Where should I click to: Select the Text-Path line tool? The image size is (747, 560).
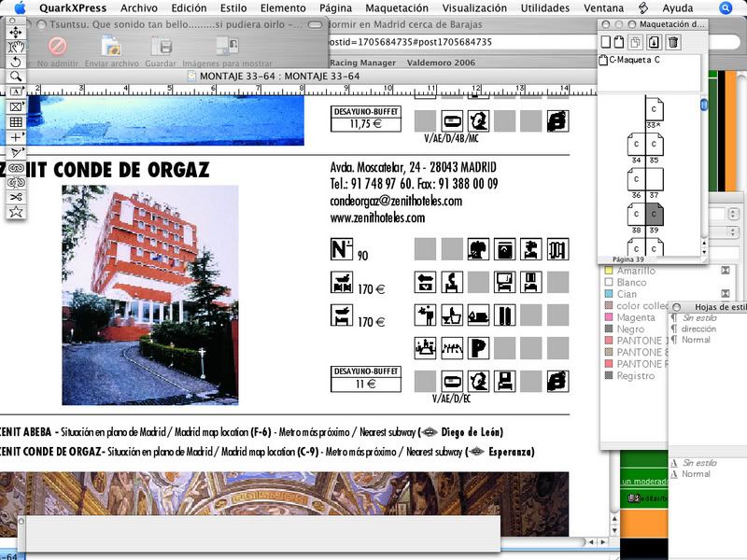16,152
